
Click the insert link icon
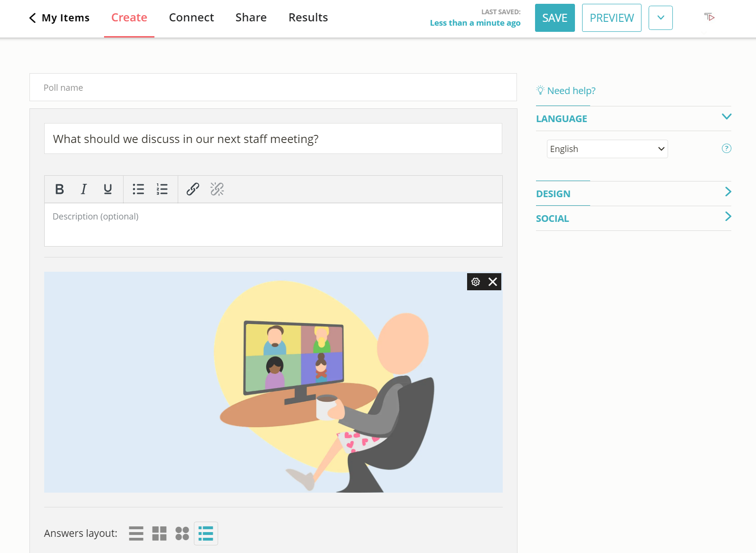[x=192, y=189]
